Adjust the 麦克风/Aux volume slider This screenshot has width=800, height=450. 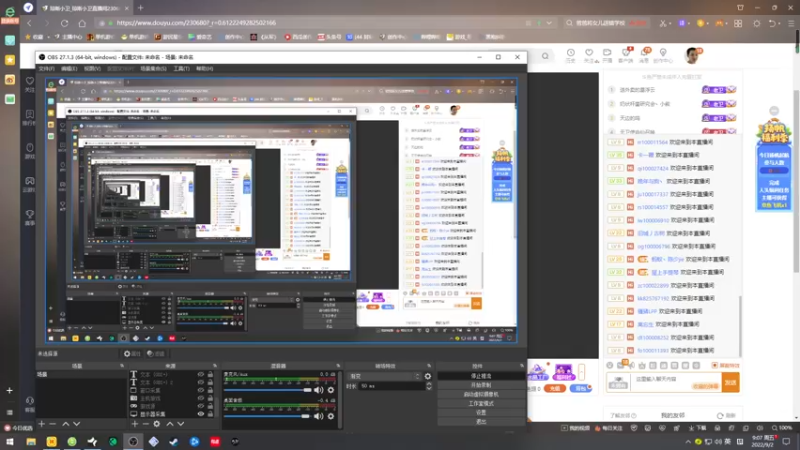(268, 390)
